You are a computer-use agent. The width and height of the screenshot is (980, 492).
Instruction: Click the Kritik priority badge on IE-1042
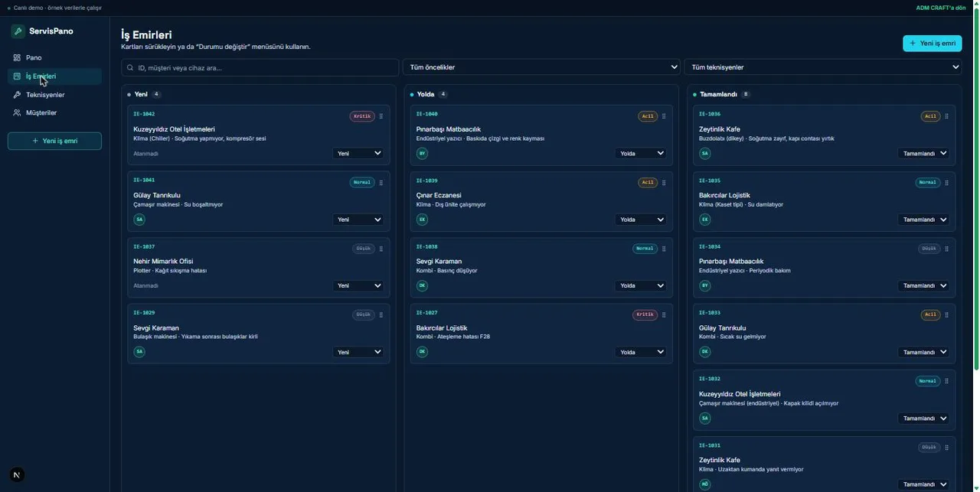362,116
